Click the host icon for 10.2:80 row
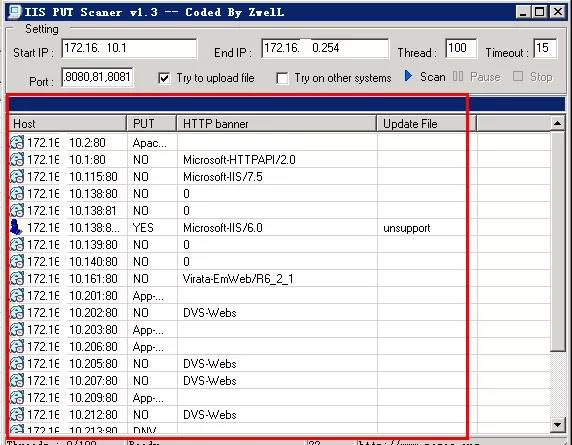 (16, 142)
